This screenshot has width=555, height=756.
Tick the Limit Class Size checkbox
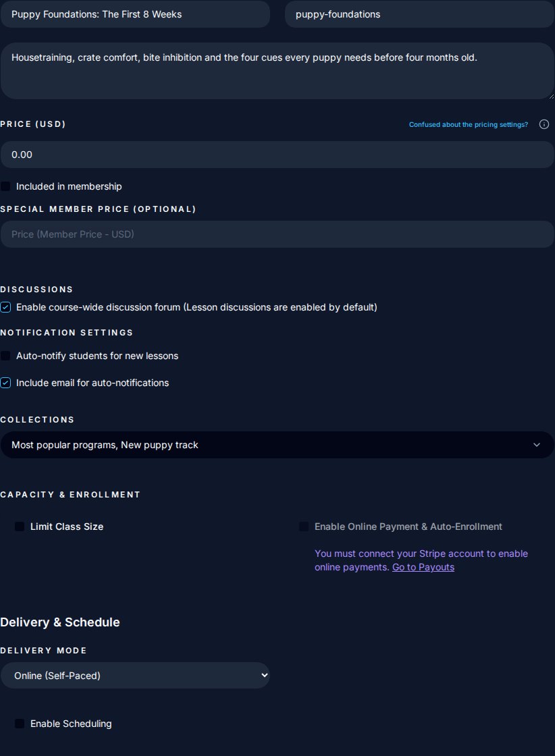click(20, 526)
